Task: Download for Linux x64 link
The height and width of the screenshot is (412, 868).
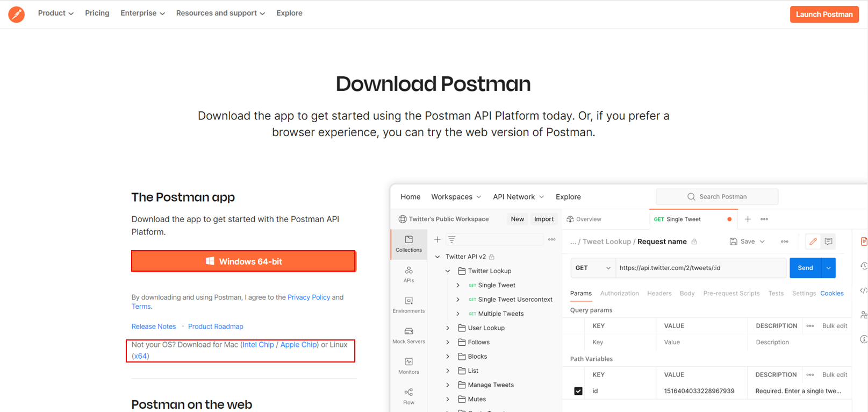Action: [140, 356]
